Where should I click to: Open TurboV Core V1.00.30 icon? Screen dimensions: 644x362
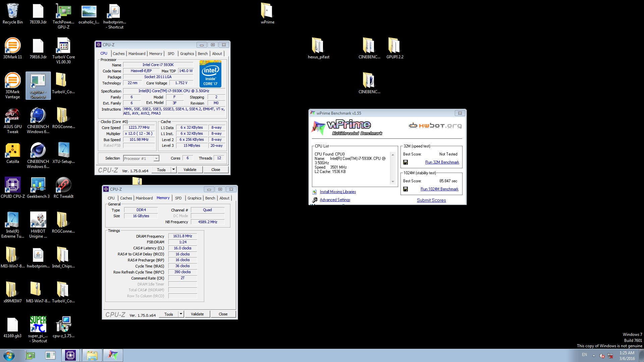tap(63, 51)
